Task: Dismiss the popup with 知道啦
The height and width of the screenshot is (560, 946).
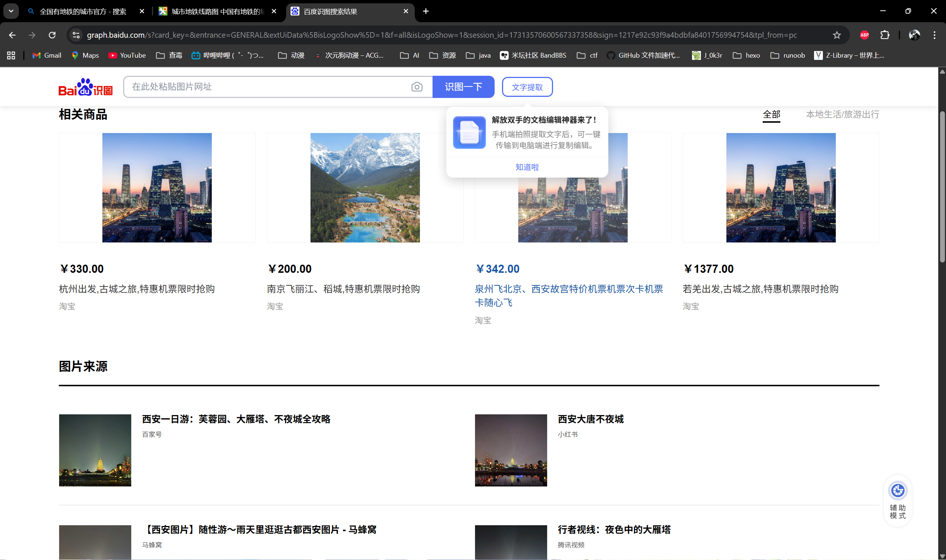Action: pyautogui.click(x=527, y=167)
